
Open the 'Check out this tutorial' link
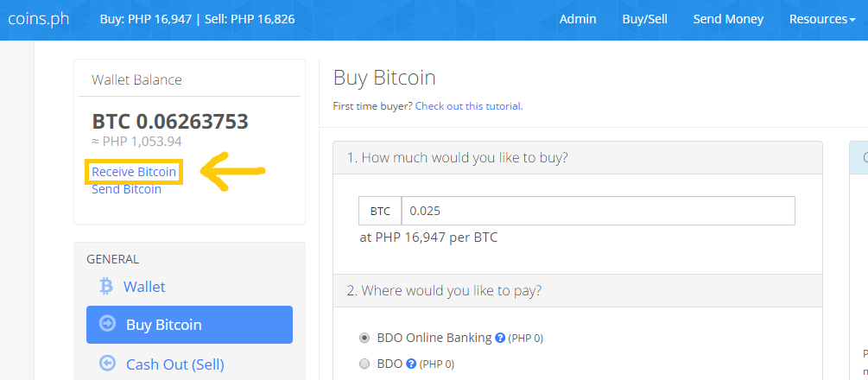click(x=468, y=106)
